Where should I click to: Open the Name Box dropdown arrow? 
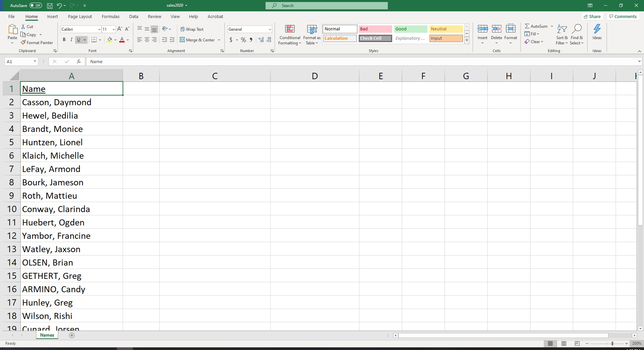[35, 61]
